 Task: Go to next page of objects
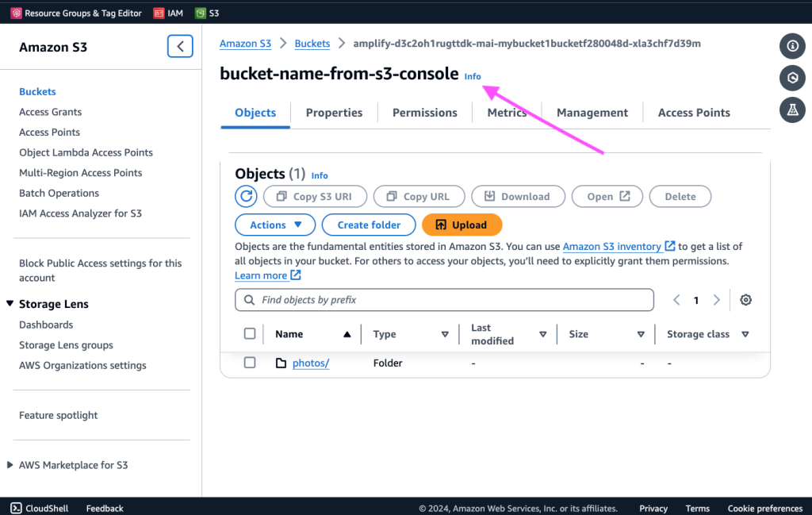[x=717, y=300]
